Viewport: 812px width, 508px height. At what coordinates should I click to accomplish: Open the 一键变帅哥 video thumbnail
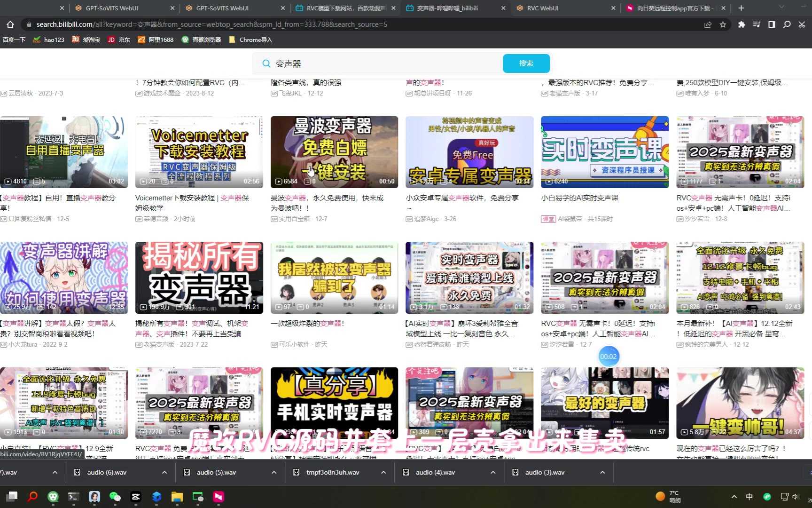(740, 403)
